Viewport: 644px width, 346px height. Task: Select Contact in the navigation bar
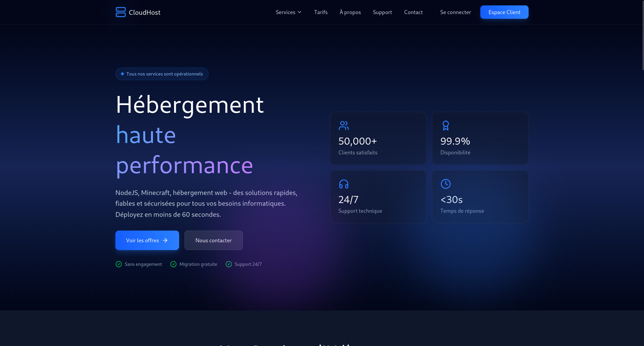(x=413, y=12)
